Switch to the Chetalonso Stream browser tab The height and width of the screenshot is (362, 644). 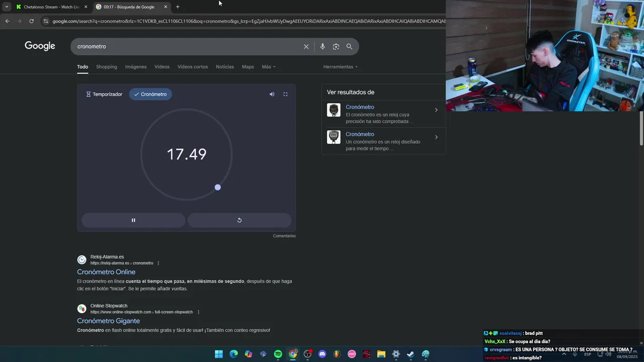coord(52,7)
